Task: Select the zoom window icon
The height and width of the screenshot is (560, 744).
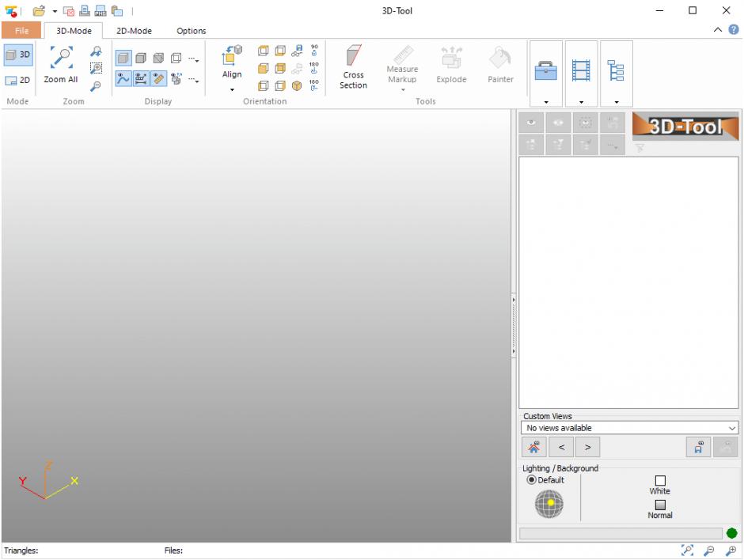Action: click(97, 68)
